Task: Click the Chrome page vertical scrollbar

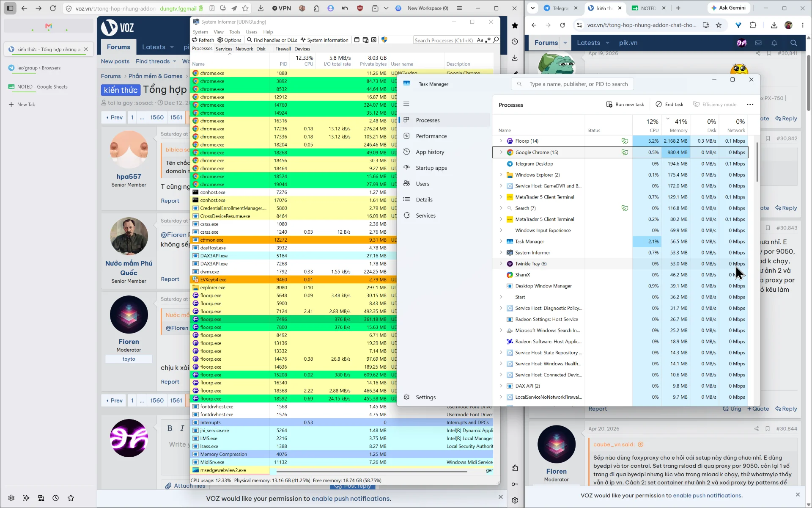Action: pos(809,83)
